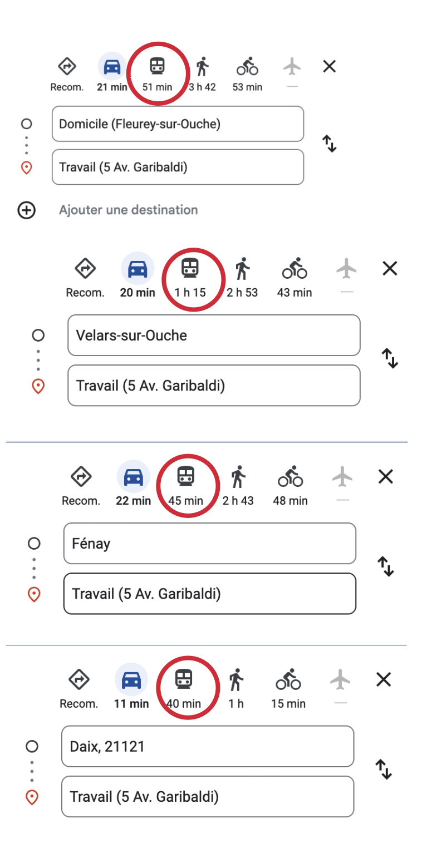Click the 'Daix, 21121' origin field
The height and width of the screenshot is (868, 422).
pos(207,747)
